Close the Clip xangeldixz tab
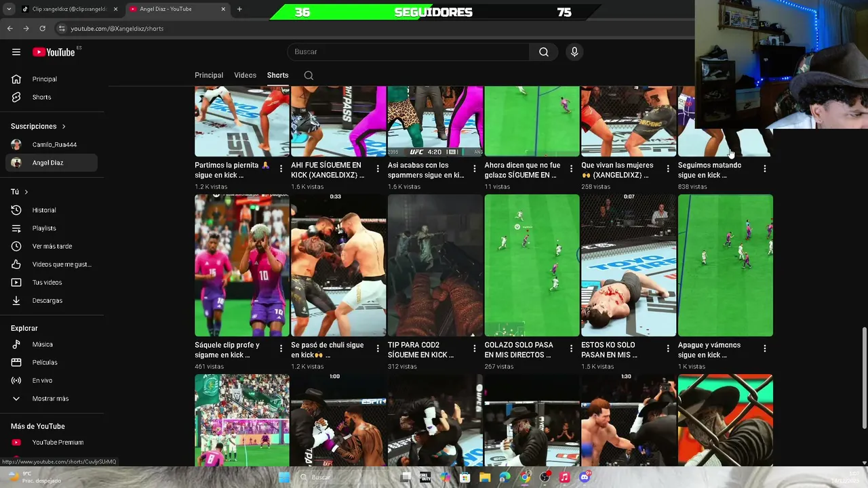The height and width of the screenshot is (488, 868). point(115,9)
